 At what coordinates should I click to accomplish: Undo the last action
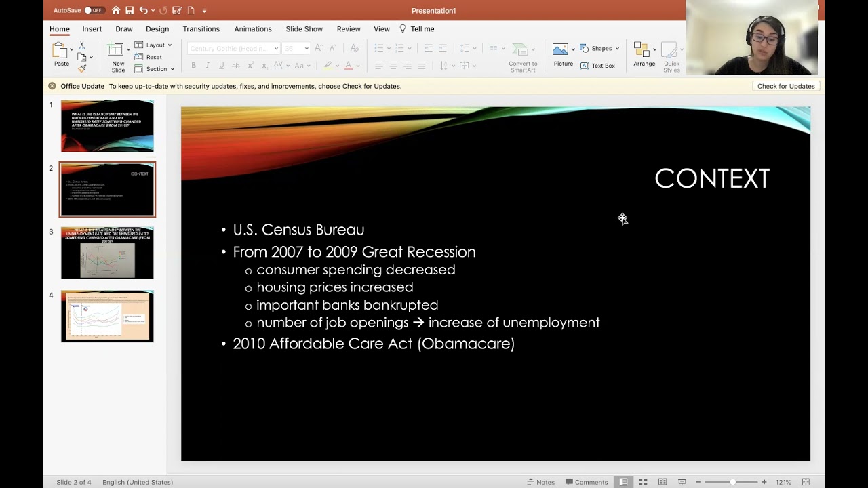pyautogui.click(x=143, y=10)
